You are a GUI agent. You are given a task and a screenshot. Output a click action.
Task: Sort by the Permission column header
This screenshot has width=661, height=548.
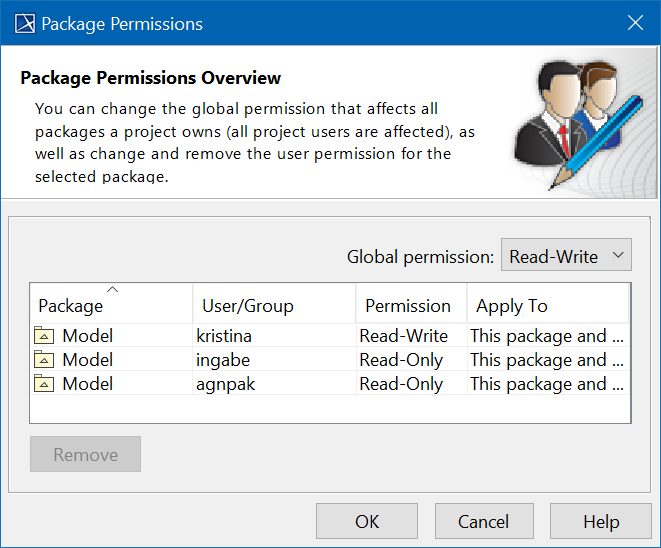pos(410,306)
